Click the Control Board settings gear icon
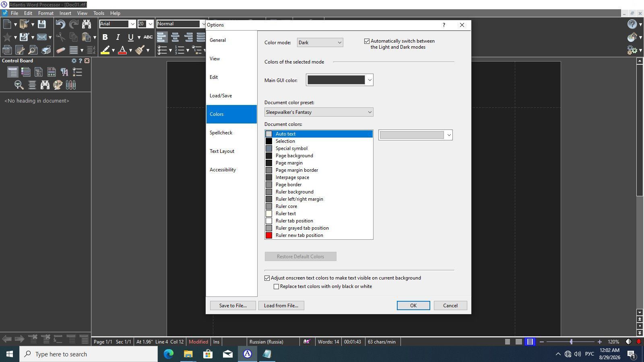Screen dimensions: 644x362 tap(74, 61)
